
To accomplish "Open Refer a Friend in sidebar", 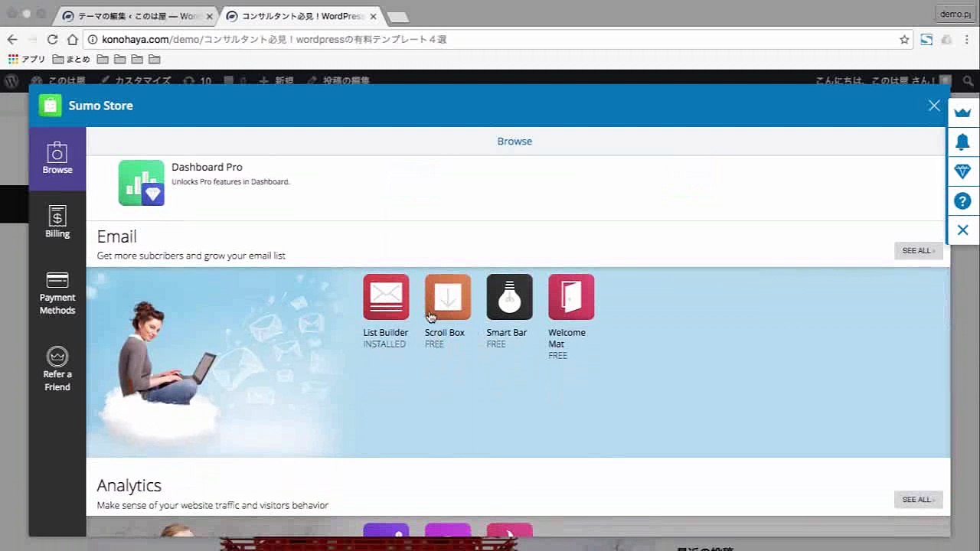I will coord(57,369).
